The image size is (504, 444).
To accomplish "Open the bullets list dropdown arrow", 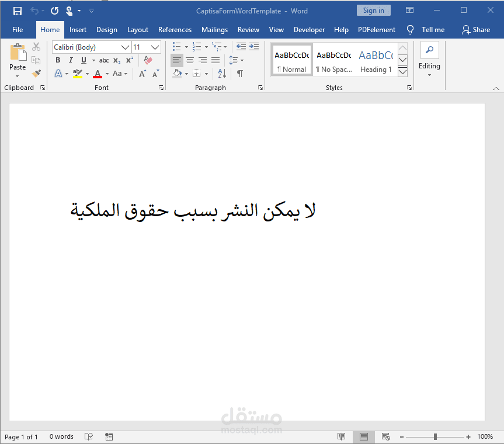I will tap(186, 47).
